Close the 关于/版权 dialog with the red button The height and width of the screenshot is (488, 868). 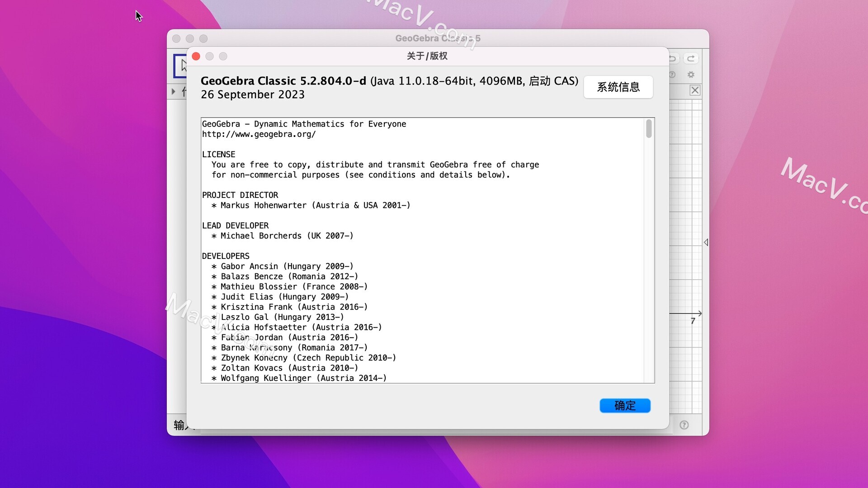pos(196,56)
